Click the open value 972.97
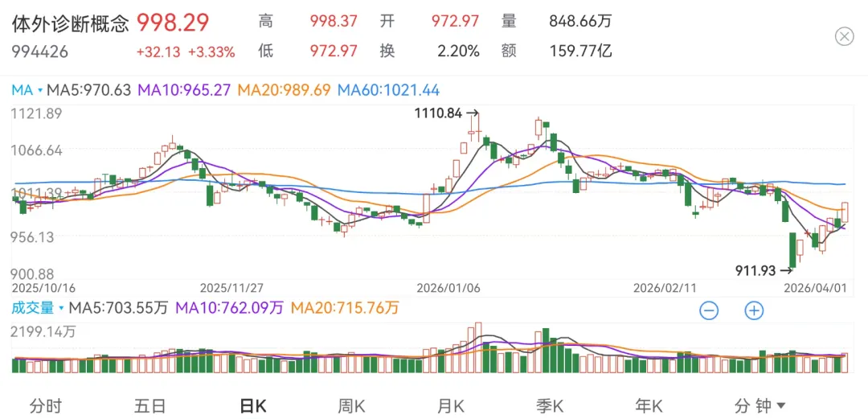Viewport: 868px width, 419px height. coord(456,22)
